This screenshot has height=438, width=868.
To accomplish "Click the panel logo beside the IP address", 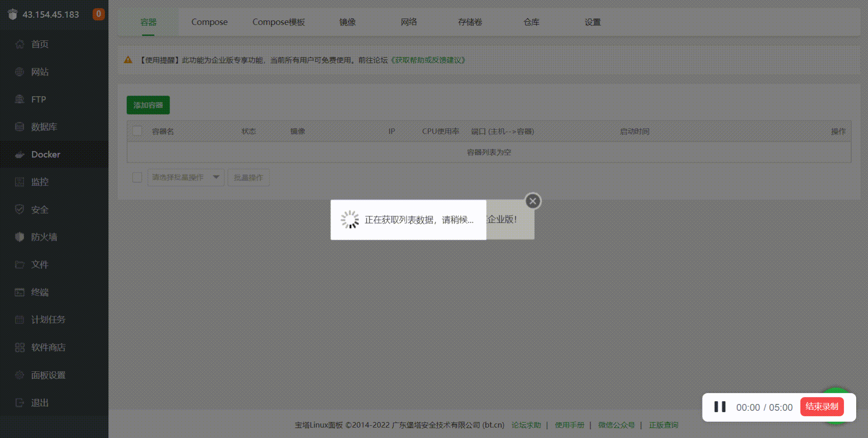I will click(x=13, y=15).
